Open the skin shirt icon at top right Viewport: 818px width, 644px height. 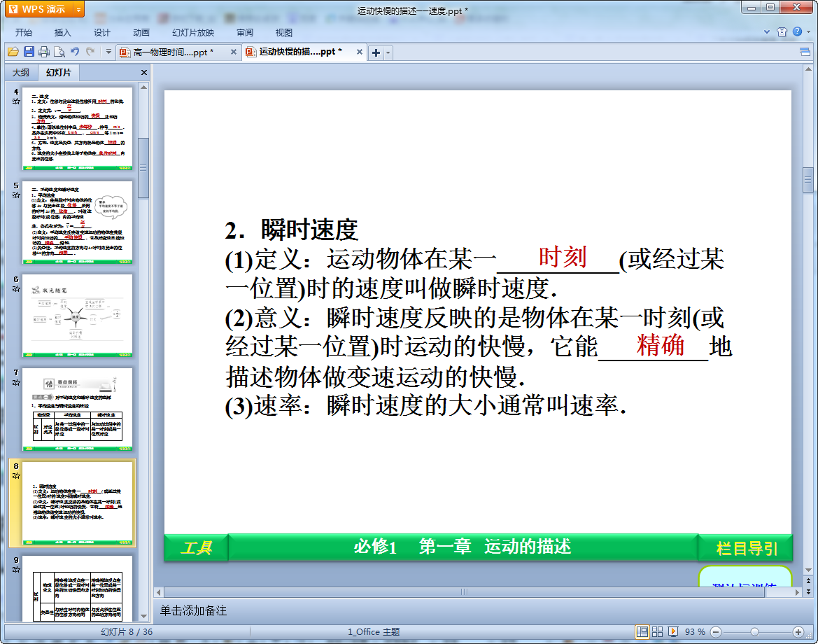point(782,31)
